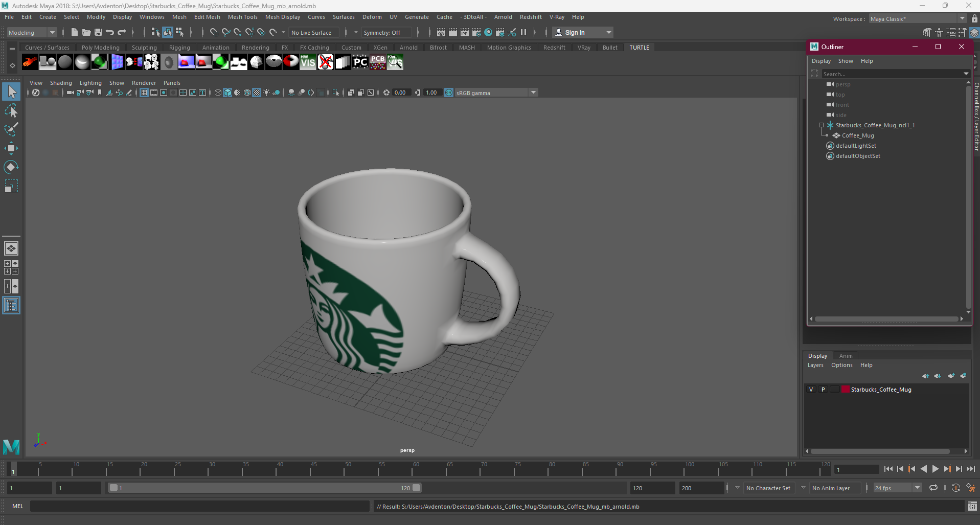Open the viewport Shading menu
Viewport: 980px width, 525px height.
61,83
